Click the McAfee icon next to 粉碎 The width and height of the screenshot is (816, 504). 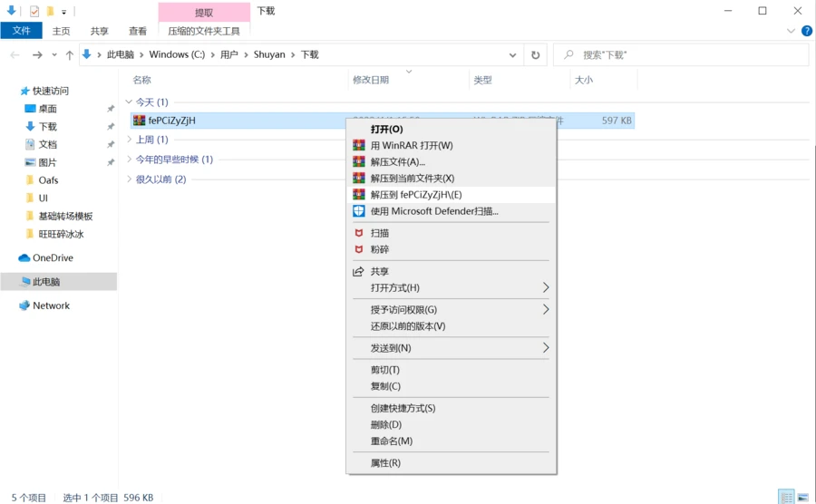(x=359, y=249)
